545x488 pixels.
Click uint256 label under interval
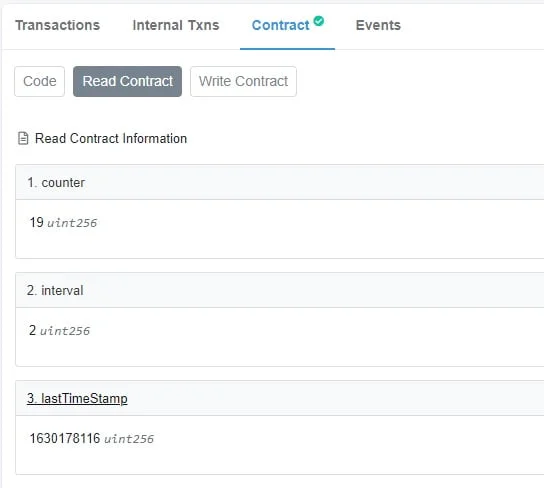[65, 331]
